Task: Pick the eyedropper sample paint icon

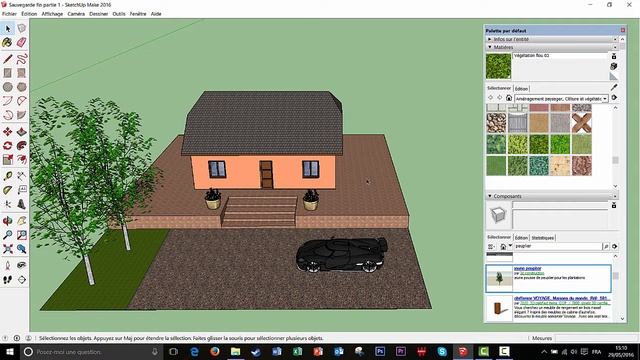Action: click(x=614, y=87)
